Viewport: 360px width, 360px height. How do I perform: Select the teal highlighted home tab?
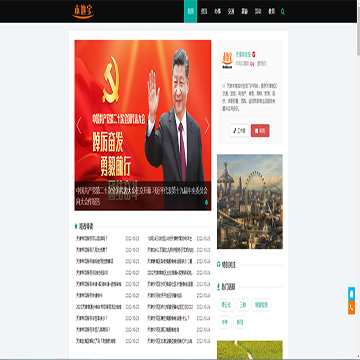pyautogui.click(x=191, y=11)
